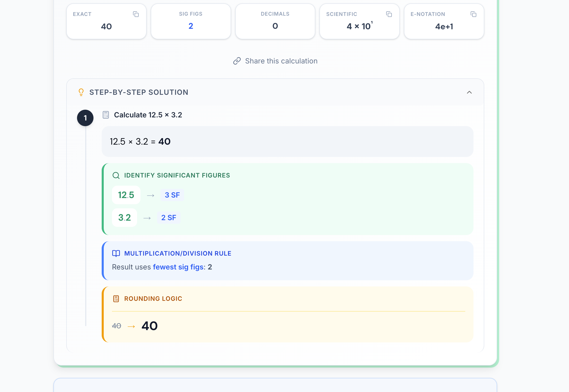Click the 2 SF badge for 3.2

click(168, 218)
